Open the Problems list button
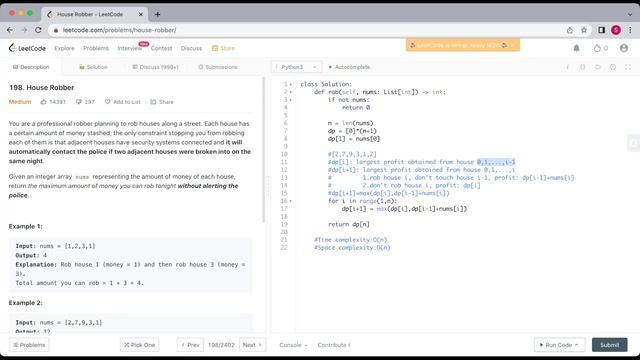Viewport: 640px width, 360px height. click(29, 345)
